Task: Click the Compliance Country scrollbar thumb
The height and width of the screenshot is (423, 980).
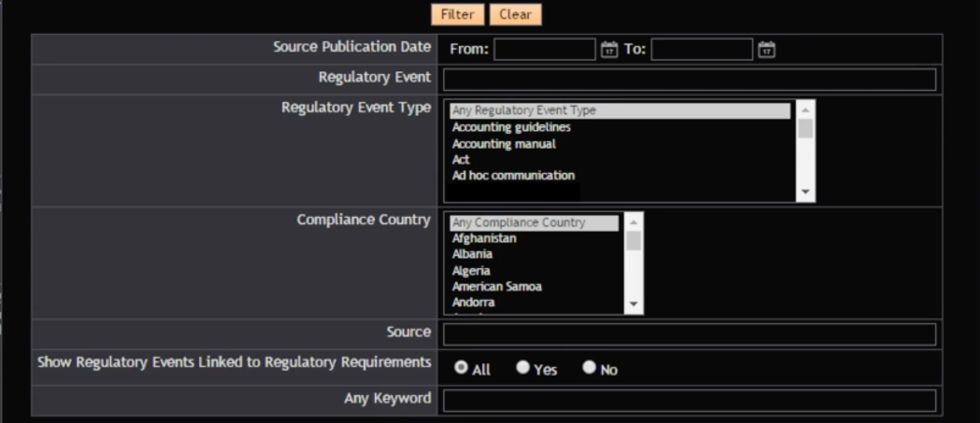Action: 633,241
